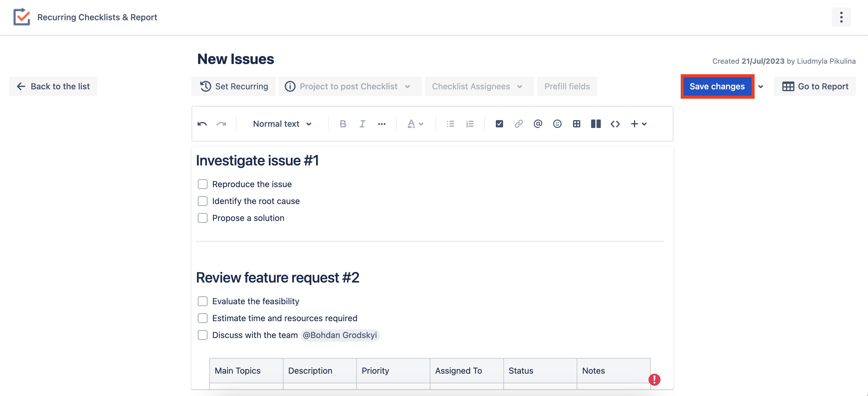Open the emoji picker
The width and height of the screenshot is (868, 396).
coord(557,124)
